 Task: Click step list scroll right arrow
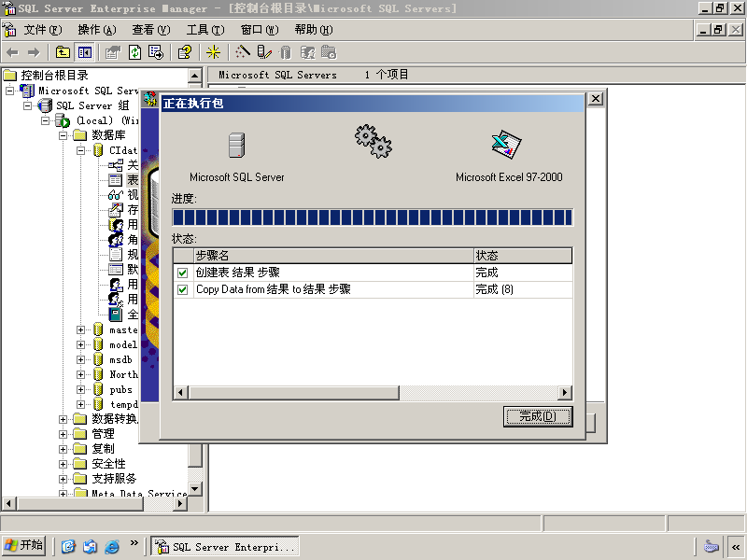click(565, 393)
